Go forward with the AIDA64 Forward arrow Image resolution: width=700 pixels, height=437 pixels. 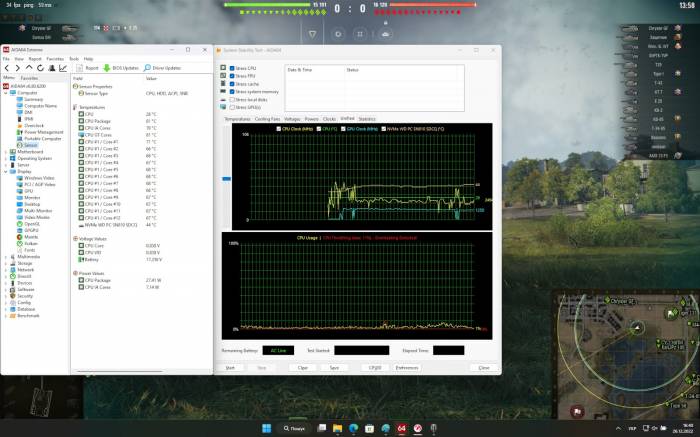[x=17, y=68]
